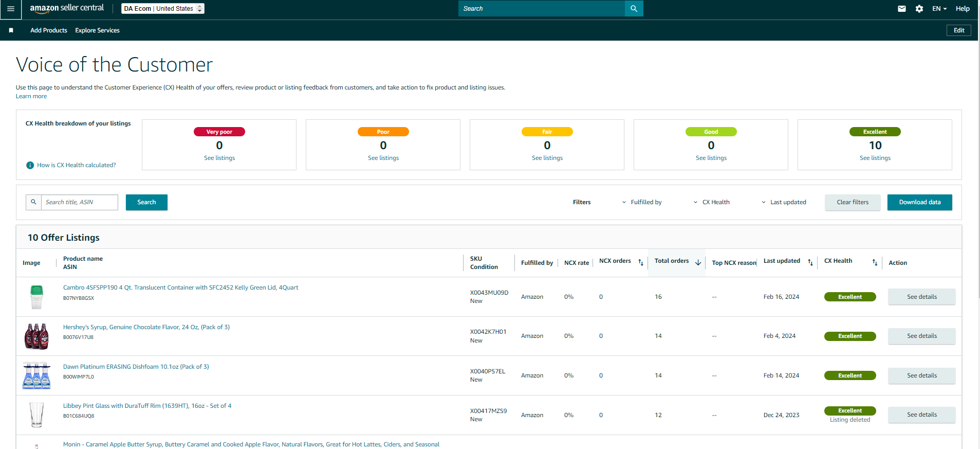This screenshot has width=980, height=449.
Task: See listings under Excellent
Action: pos(875,158)
